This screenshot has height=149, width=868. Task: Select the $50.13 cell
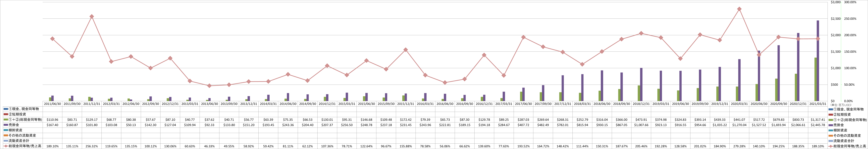pyautogui.click(x=131, y=125)
